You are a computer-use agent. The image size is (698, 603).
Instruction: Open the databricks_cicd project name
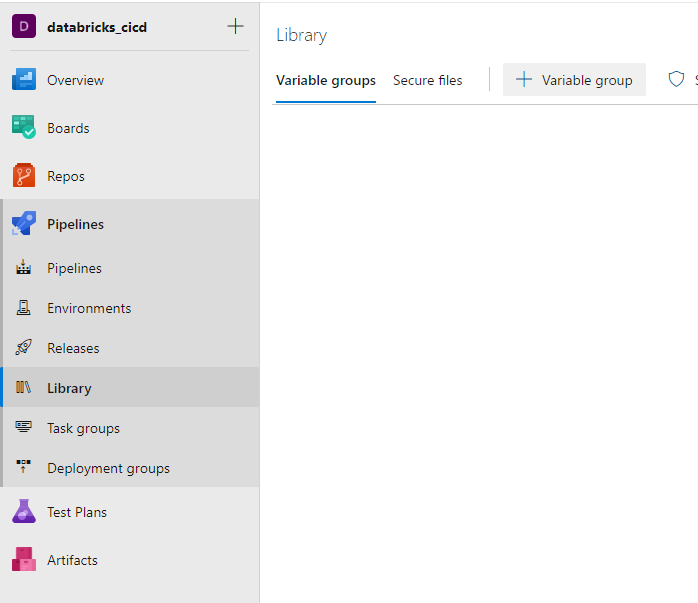coord(97,27)
